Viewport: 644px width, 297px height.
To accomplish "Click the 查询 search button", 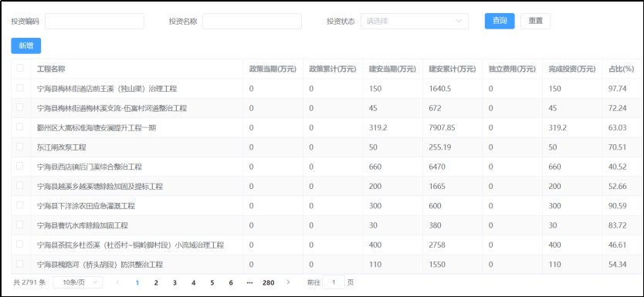I will [x=500, y=21].
